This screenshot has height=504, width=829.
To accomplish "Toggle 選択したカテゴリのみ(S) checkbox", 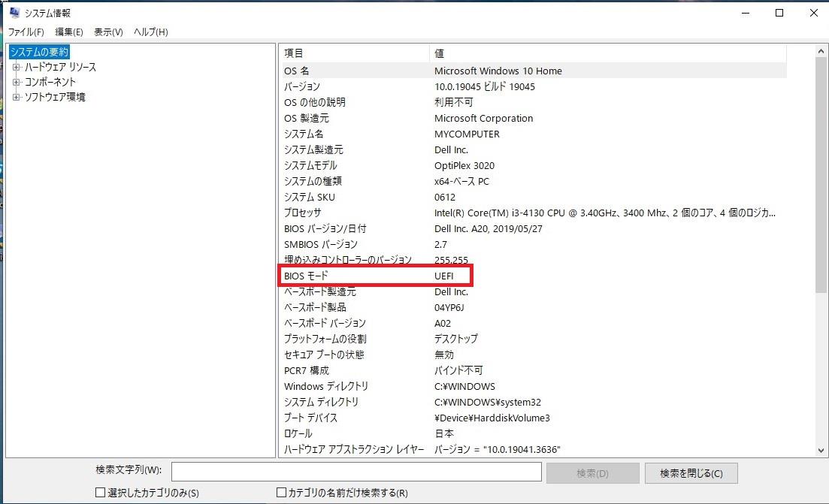I will 100,493.
